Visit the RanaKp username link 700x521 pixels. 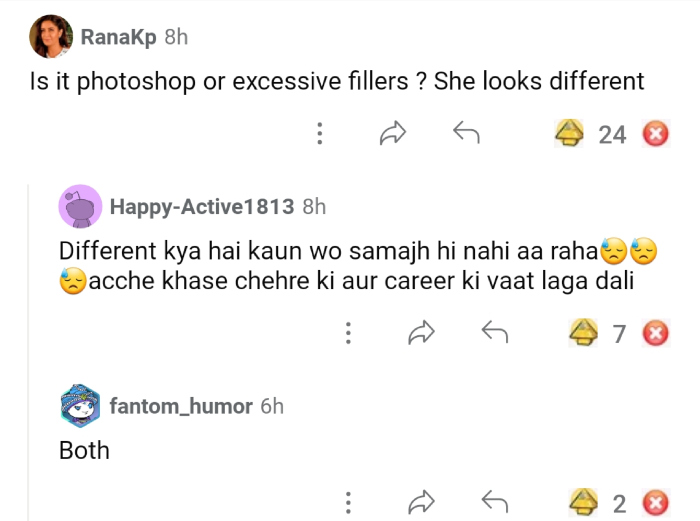tap(118, 37)
